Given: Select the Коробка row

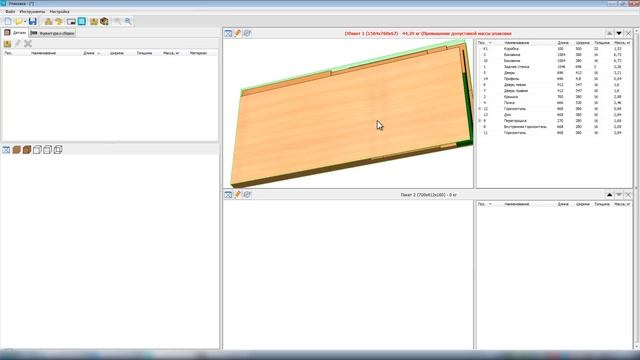Looking at the screenshot, I should 554,49.
